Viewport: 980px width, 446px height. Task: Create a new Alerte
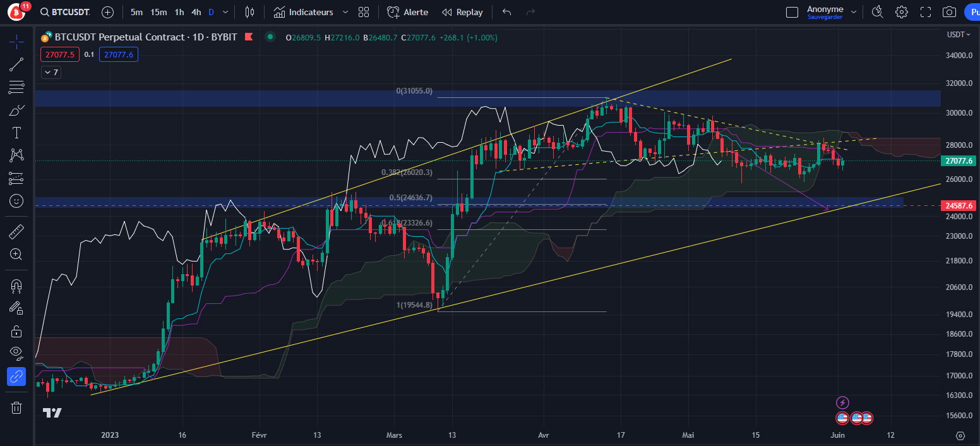tap(407, 11)
